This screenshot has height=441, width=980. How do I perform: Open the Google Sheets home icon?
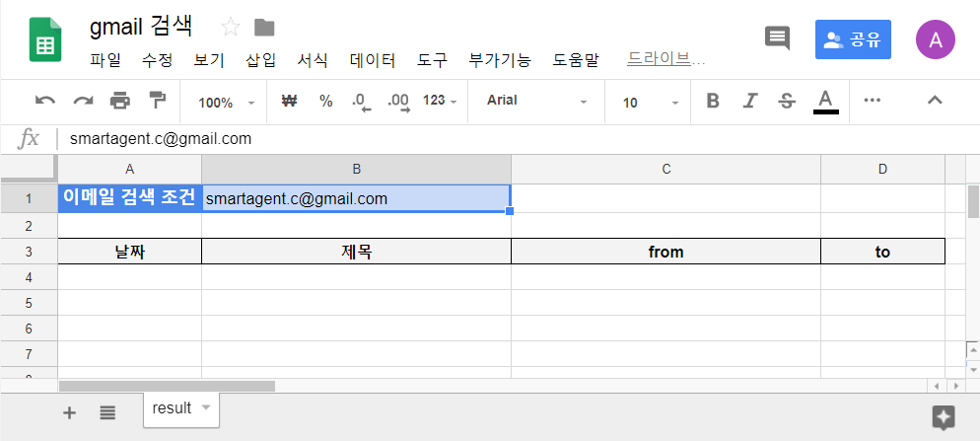pyautogui.click(x=45, y=39)
